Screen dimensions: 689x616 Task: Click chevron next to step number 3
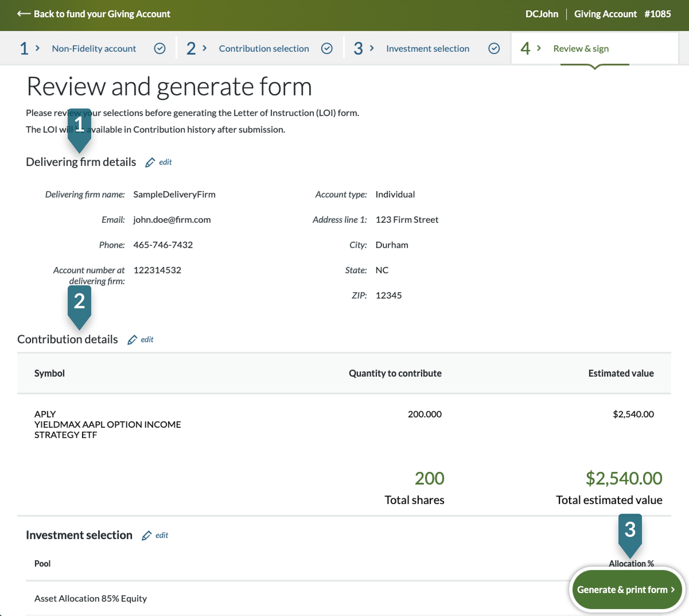click(372, 48)
